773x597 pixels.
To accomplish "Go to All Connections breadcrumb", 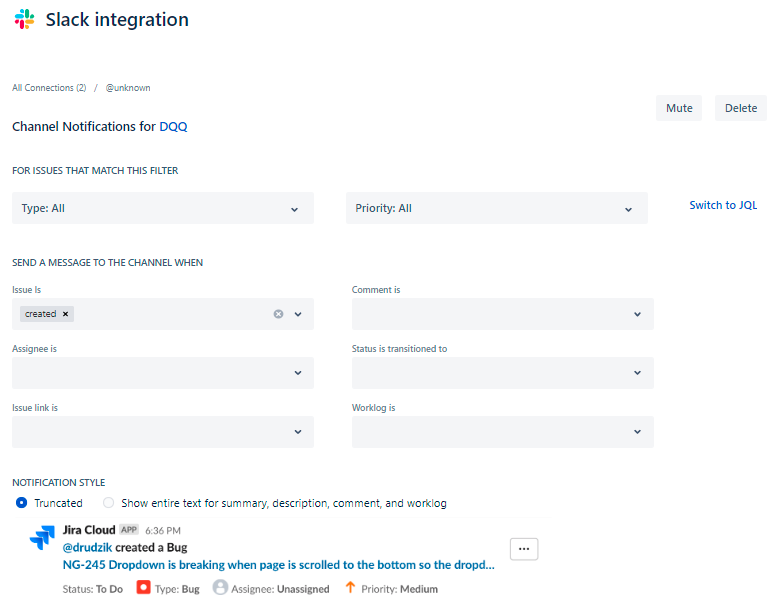I will pyautogui.click(x=49, y=88).
